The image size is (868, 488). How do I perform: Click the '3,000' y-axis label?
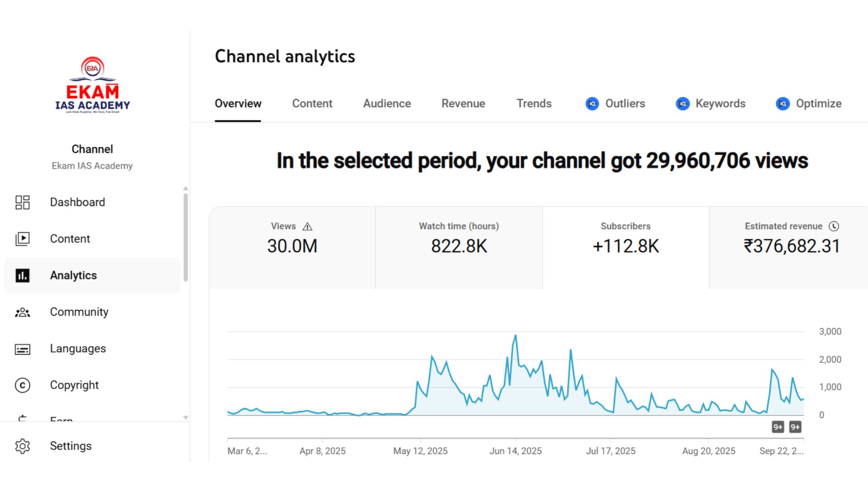[x=830, y=332]
